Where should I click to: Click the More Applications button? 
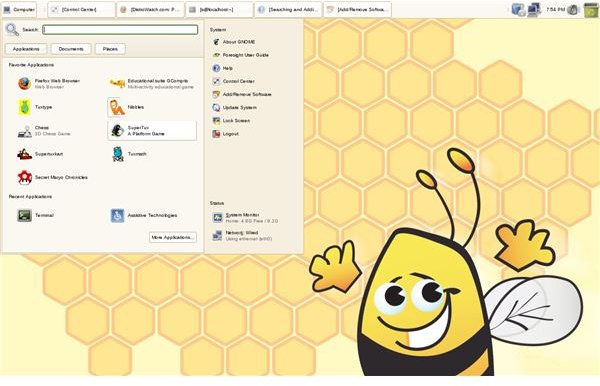point(173,237)
